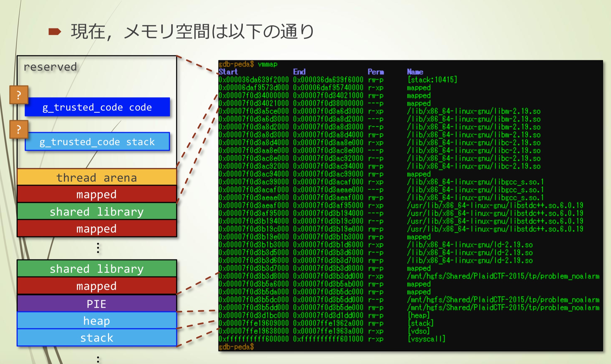Click the purple PIE block
Image resolution: width=611 pixels, height=364 pixels.
point(97,304)
